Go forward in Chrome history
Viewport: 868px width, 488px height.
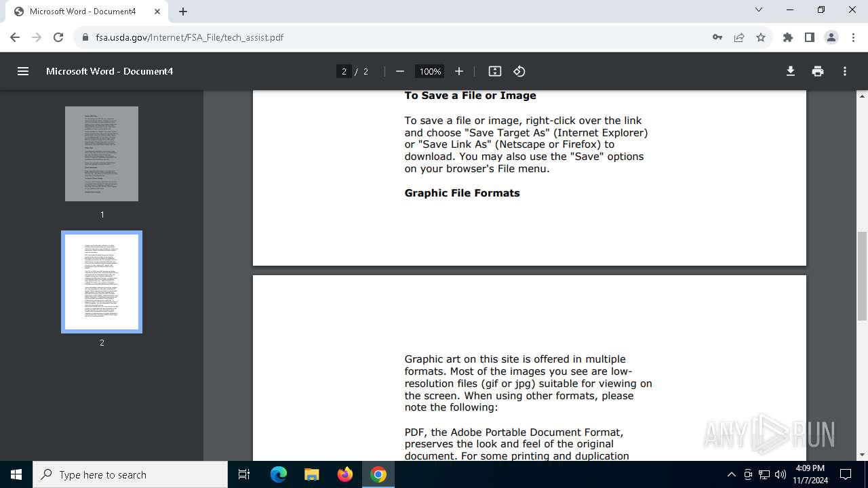(x=37, y=37)
